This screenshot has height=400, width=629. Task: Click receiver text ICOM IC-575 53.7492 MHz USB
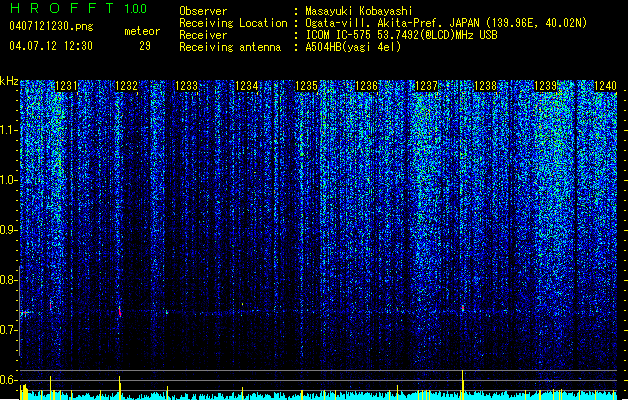point(401,35)
